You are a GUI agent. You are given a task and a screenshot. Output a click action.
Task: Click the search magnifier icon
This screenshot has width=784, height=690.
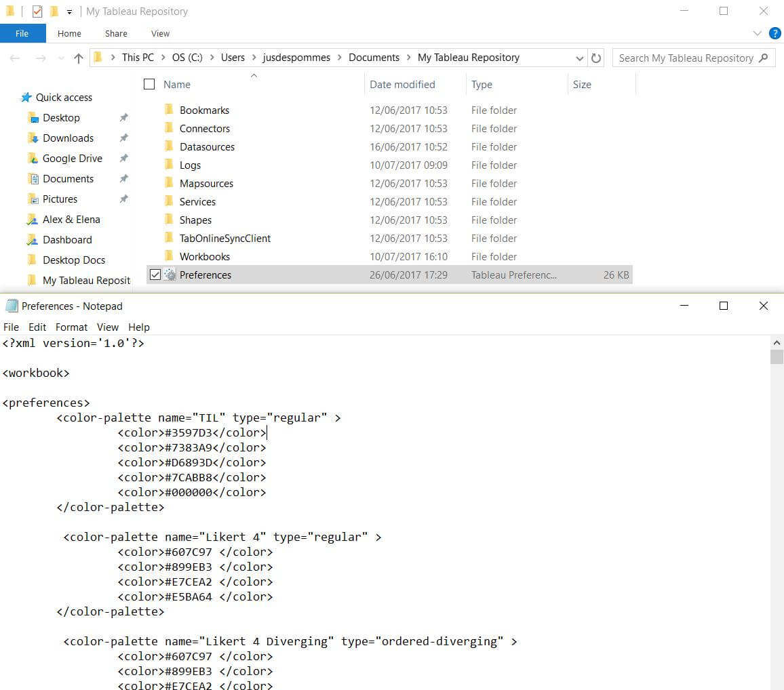coord(764,58)
